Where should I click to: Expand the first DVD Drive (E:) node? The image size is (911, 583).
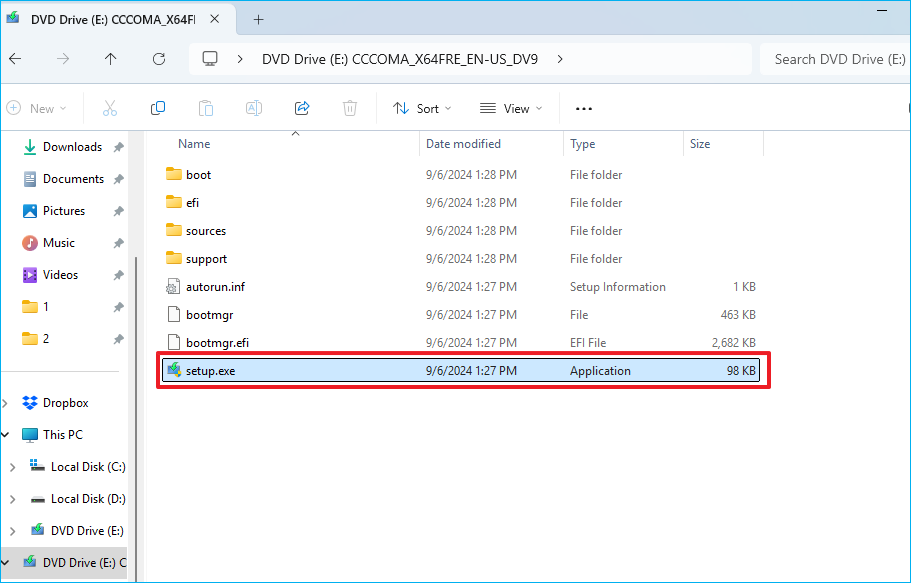13,531
